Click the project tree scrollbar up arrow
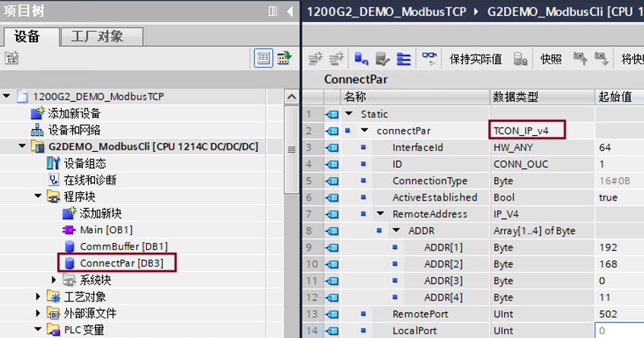This screenshot has width=644, height=338. [x=290, y=96]
